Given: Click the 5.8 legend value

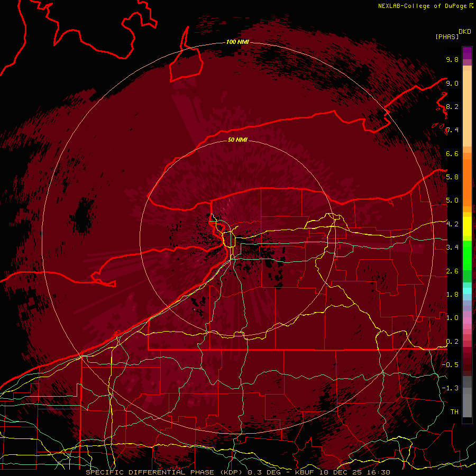Looking at the screenshot, I should pos(452,177).
